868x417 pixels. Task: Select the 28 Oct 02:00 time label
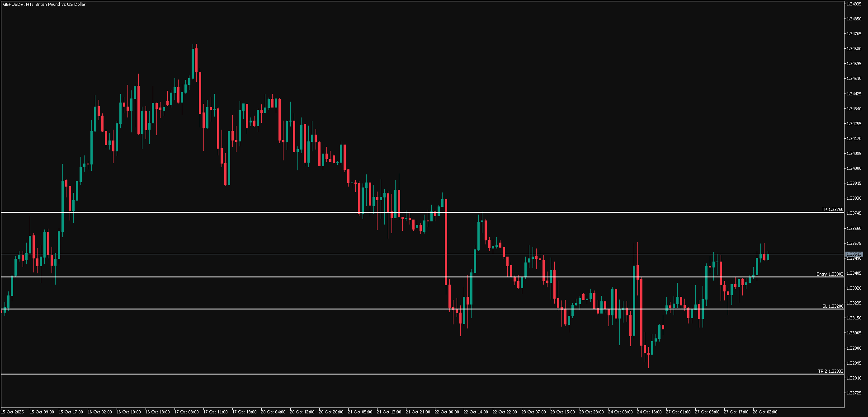[x=765, y=412]
